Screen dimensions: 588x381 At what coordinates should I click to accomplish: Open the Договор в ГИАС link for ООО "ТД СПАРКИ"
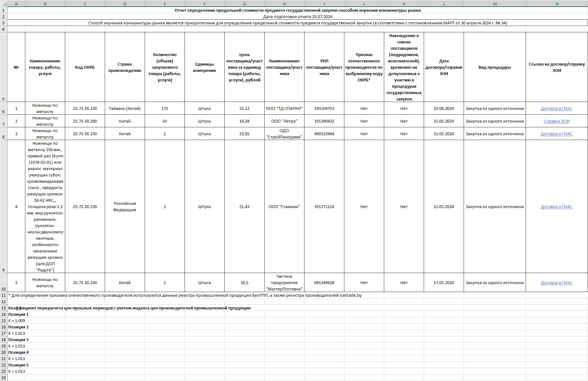coord(556,109)
